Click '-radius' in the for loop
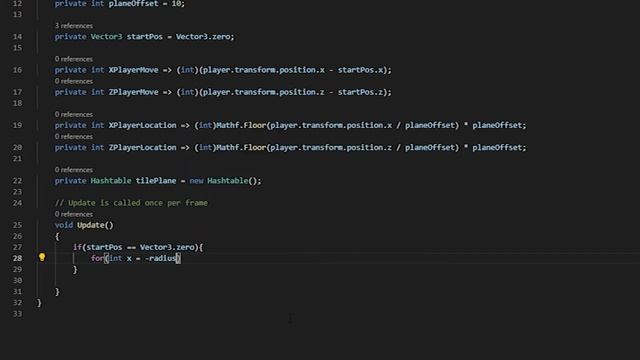 (160, 258)
